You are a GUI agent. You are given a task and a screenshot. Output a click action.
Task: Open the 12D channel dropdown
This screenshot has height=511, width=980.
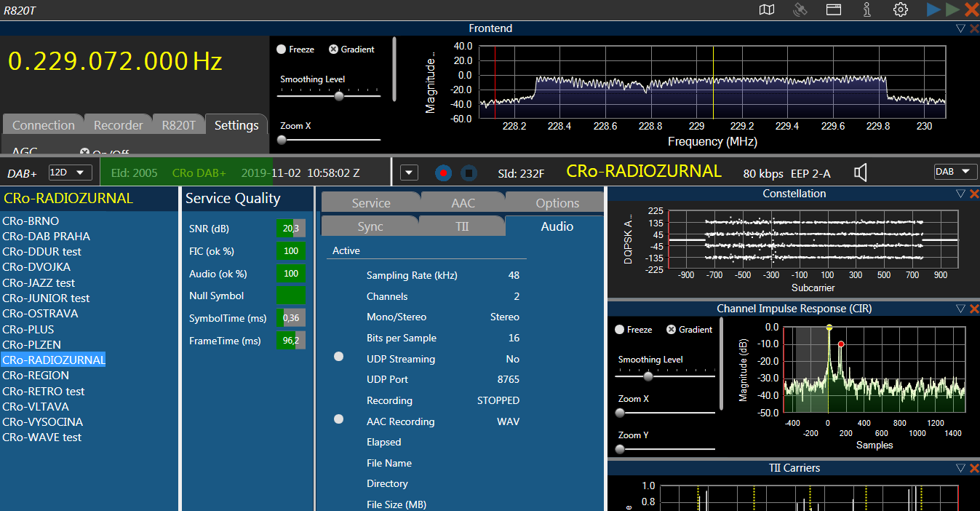pos(70,173)
